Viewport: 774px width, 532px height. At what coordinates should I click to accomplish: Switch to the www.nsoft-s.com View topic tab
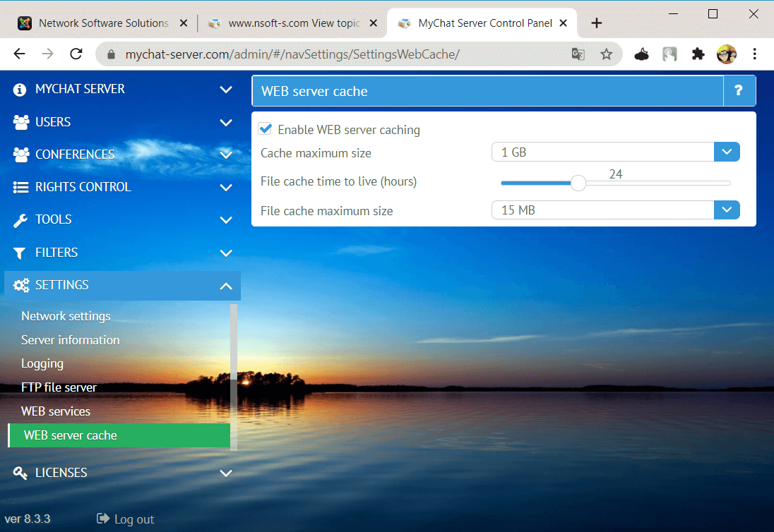(x=291, y=23)
